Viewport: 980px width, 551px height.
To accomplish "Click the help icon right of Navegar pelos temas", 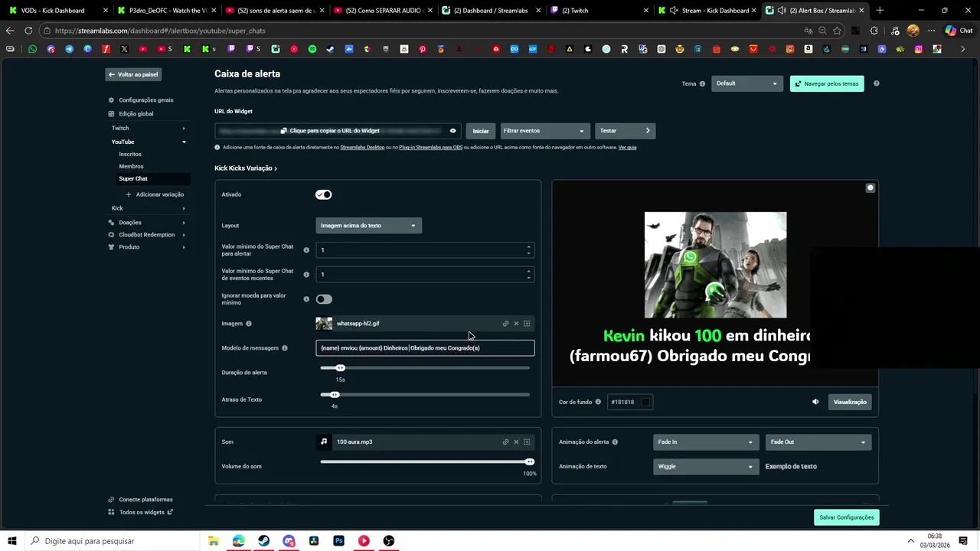I will coord(877,83).
